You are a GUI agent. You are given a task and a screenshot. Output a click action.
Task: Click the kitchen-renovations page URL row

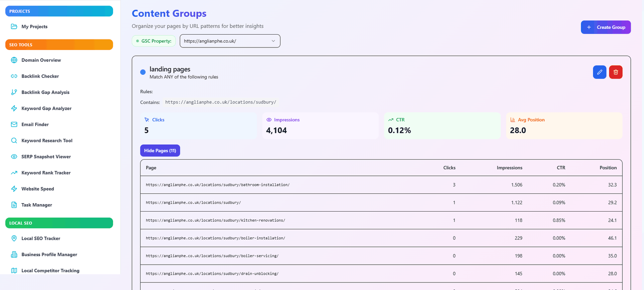tap(215, 220)
